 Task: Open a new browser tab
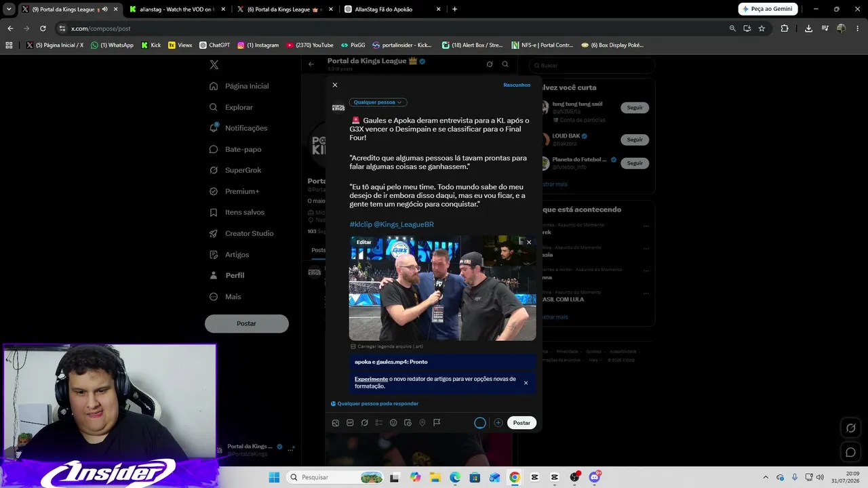coord(454,9)
